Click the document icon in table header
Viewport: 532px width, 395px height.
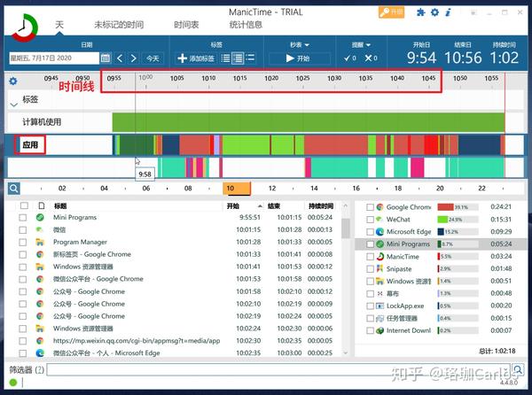pos(42,205)
